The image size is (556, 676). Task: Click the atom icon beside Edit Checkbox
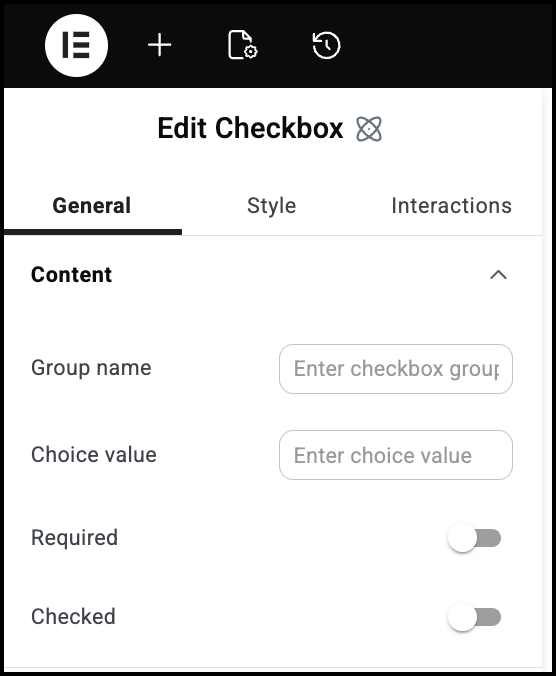[369, 129]
